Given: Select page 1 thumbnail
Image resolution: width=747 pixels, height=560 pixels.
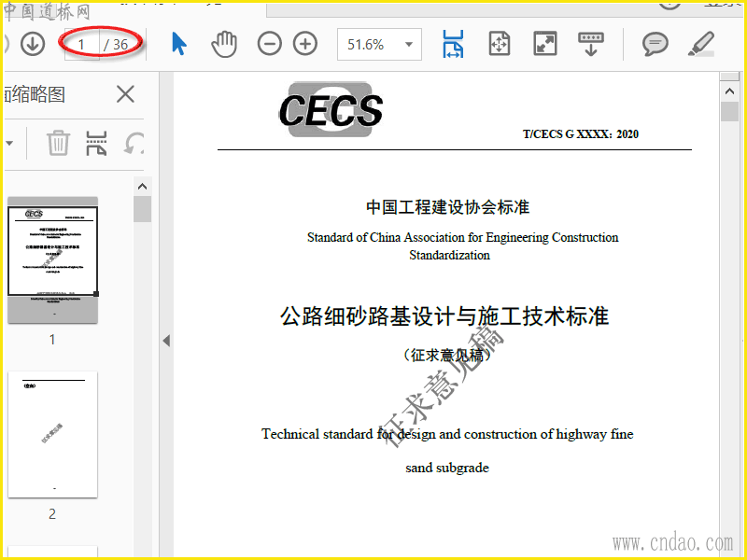Looking at the screenshot, I should point(53,259).
